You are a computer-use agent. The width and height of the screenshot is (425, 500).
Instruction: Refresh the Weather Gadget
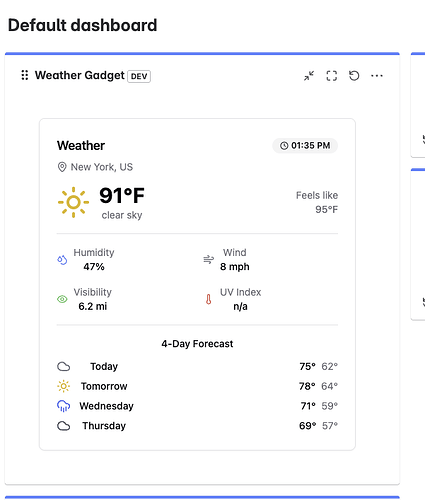coord(354,76)
